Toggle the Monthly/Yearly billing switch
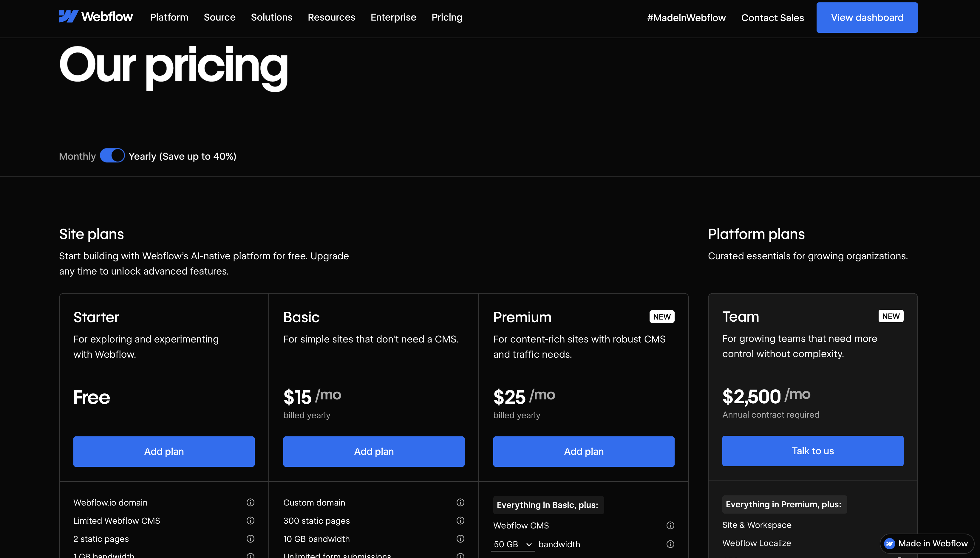This screenshot has width=980, height=558. pos(112,156)
